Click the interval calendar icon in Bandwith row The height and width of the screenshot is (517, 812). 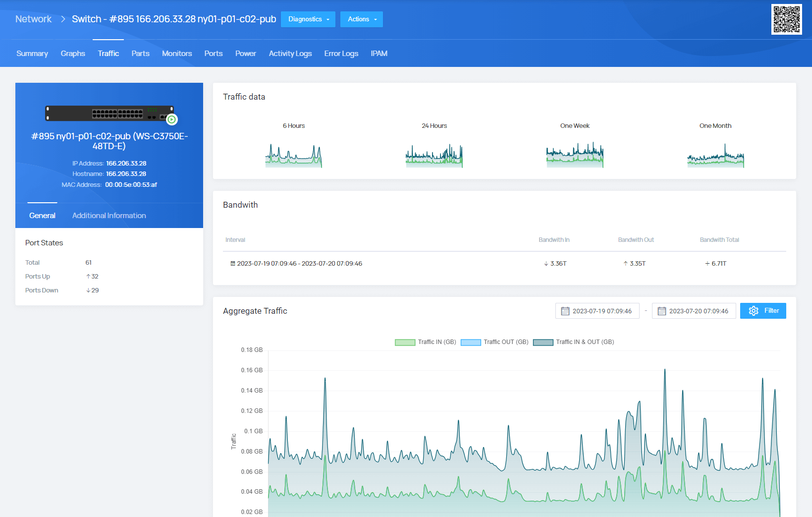pos(233,264)
